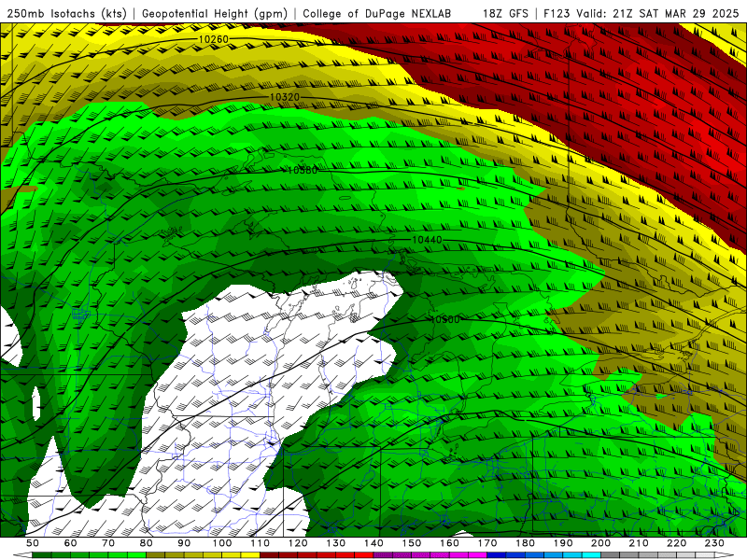
Task: Click the 60 value on the color scale
Action: [71, 543]
